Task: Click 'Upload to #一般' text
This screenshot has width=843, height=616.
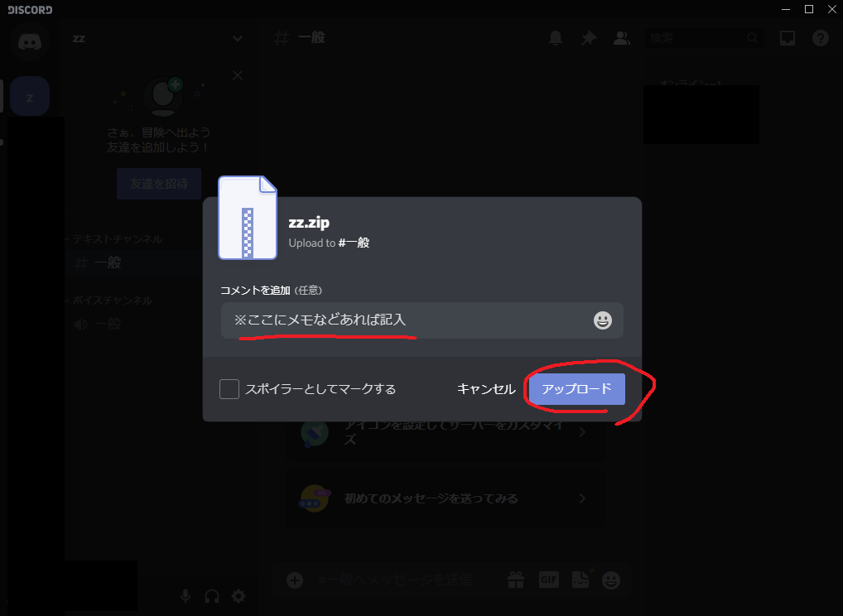Action: coord(329,243)
